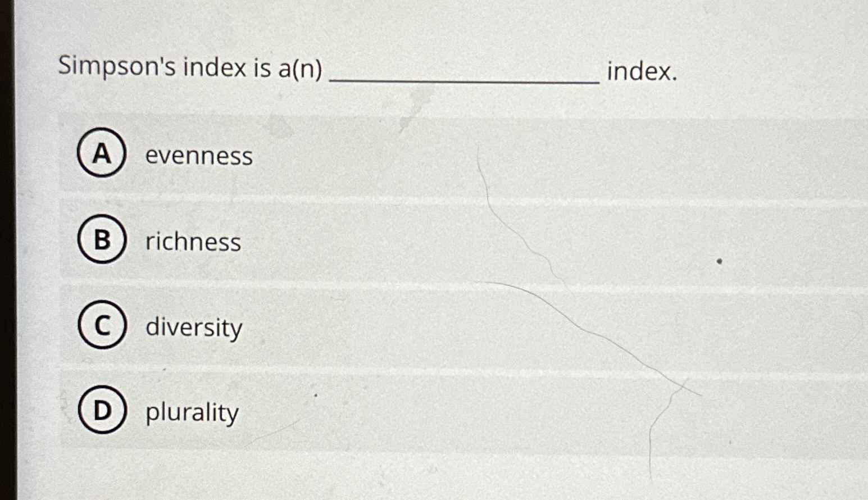Image resolution: width=868 pixels, height=500 pixels.
Task: Click the word index at question end
Action: click(643, 72)
